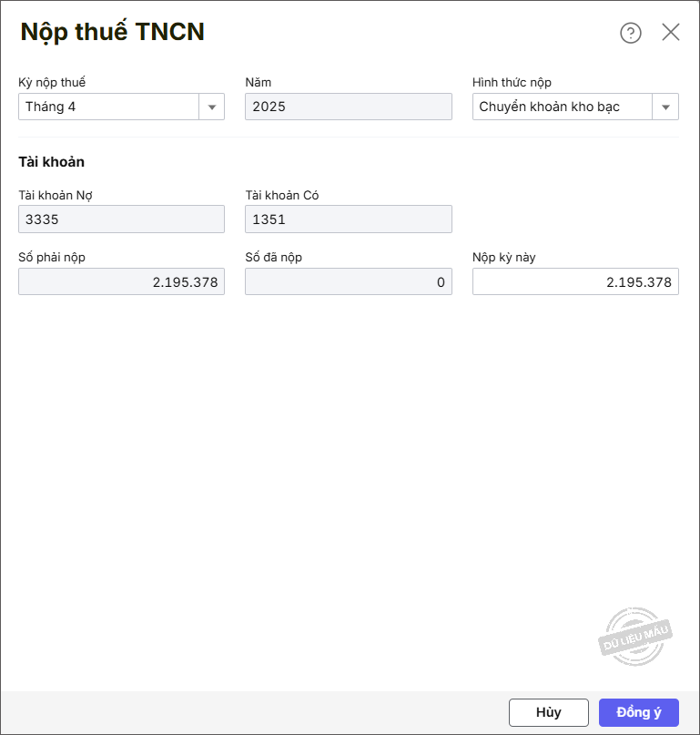Click the 'Hình thức nộp' label
The width and height of the screenshot is (700, 735).
tap(512, 83)
